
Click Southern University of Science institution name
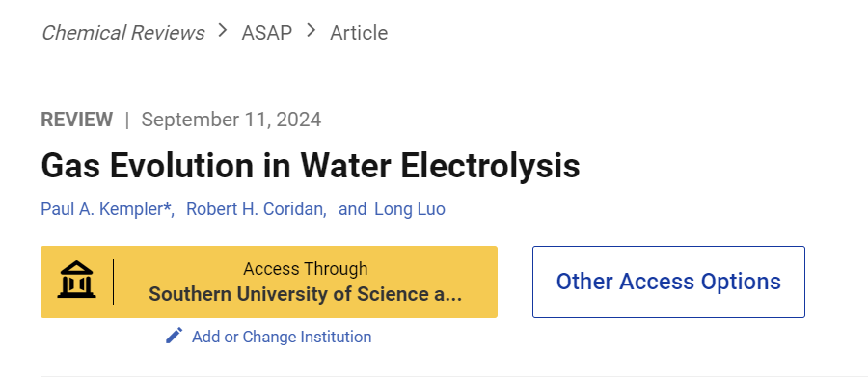[305, 294]
